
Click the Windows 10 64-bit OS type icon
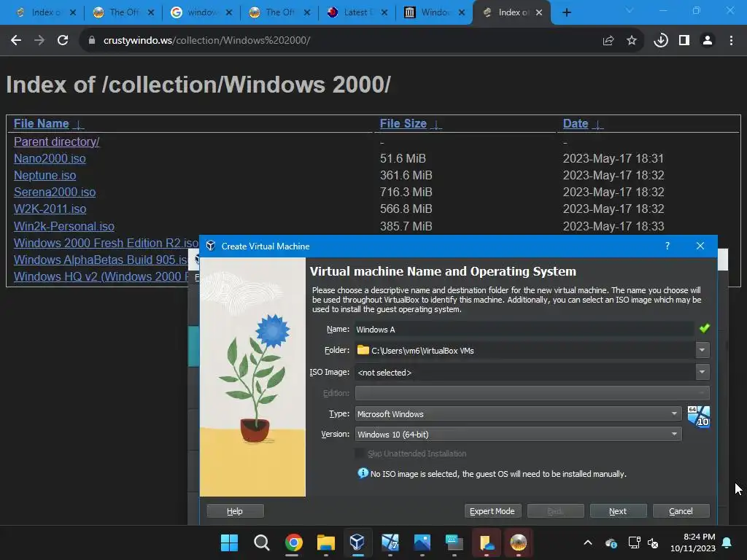click(x=699, y=416)
